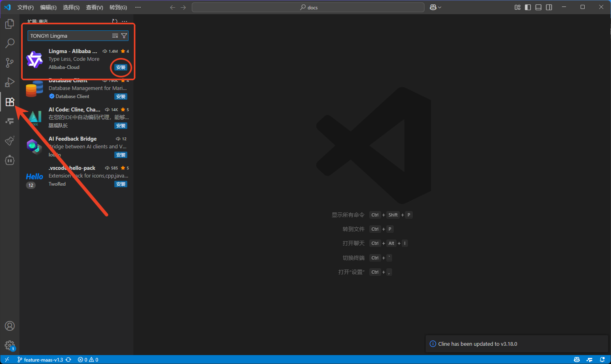611x364 pixels.
Task: Open extensions views and more actions menu
Action: 124,21
